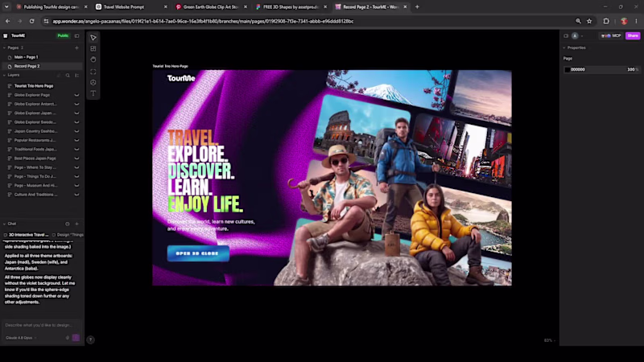This screenshot has width=644, height=362.
Task: Toggle visibility of Globe Explorer Japan layer
Action: point(76,113)
